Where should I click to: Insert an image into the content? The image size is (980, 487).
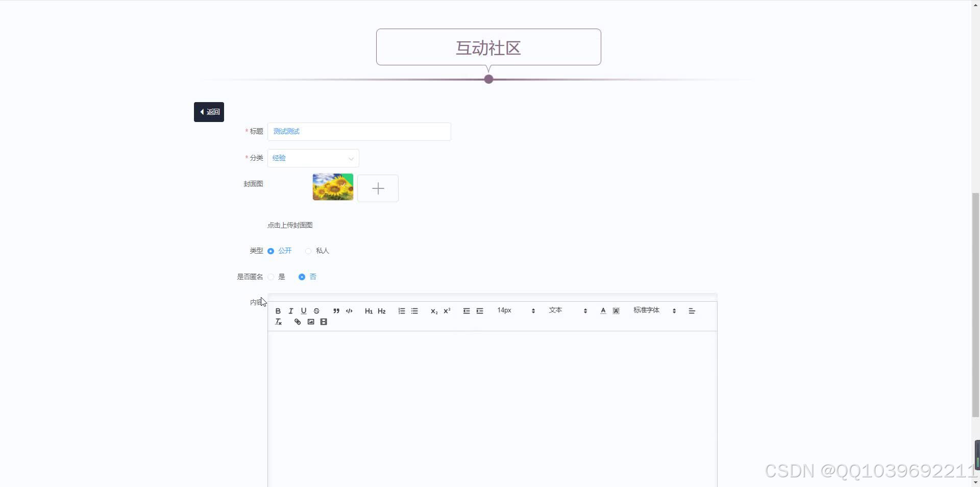(310, 322)
